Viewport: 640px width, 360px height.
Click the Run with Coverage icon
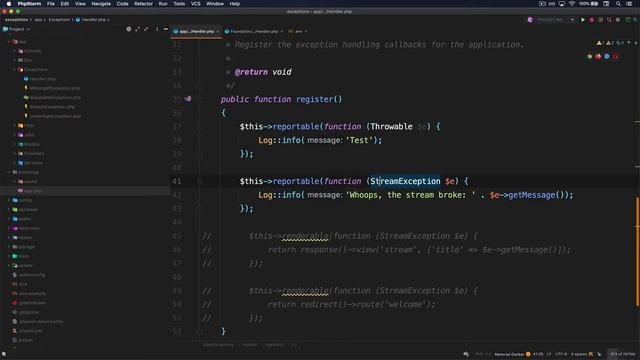pos(600,20)
